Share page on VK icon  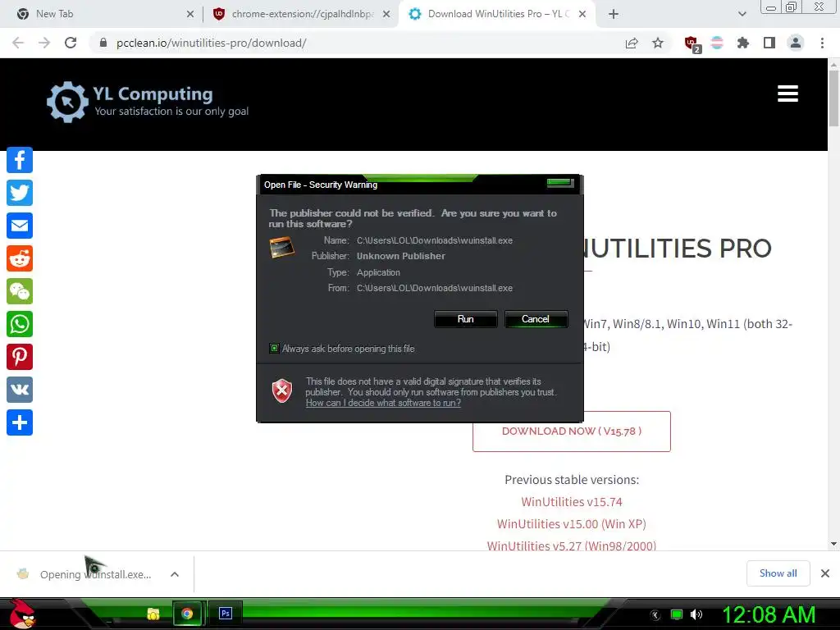pos(20,390)
